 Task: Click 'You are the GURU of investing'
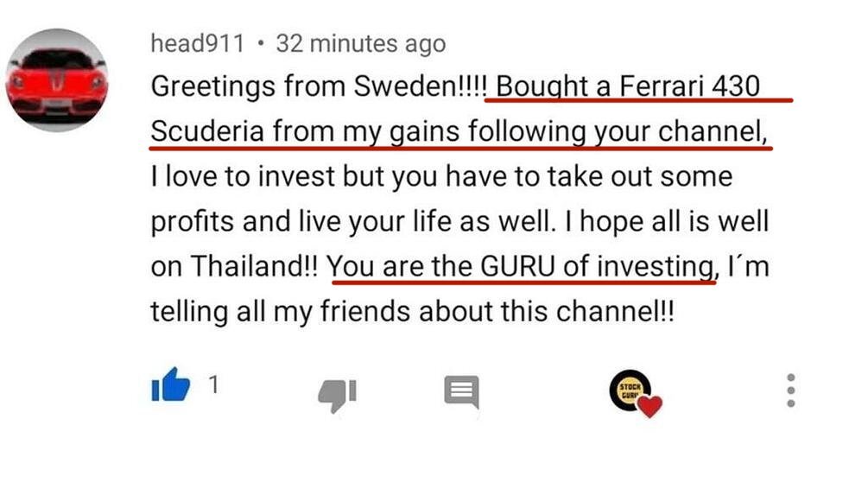[x=522, y=265]
